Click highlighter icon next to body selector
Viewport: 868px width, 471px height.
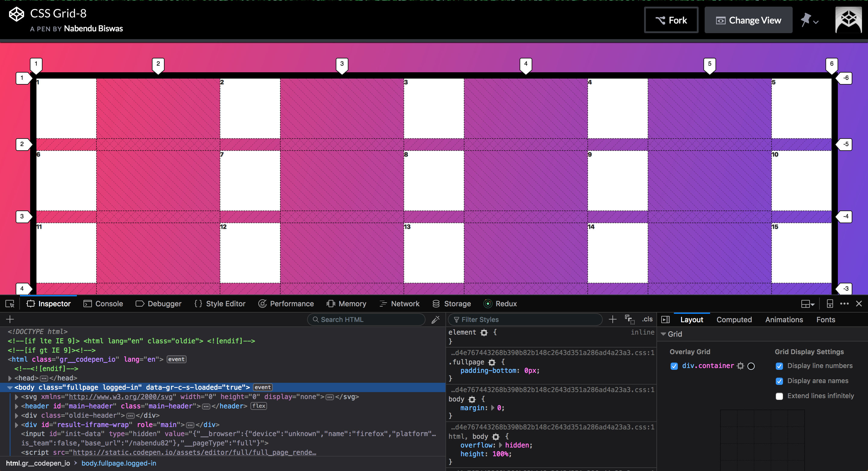click(x=472, y=399)
